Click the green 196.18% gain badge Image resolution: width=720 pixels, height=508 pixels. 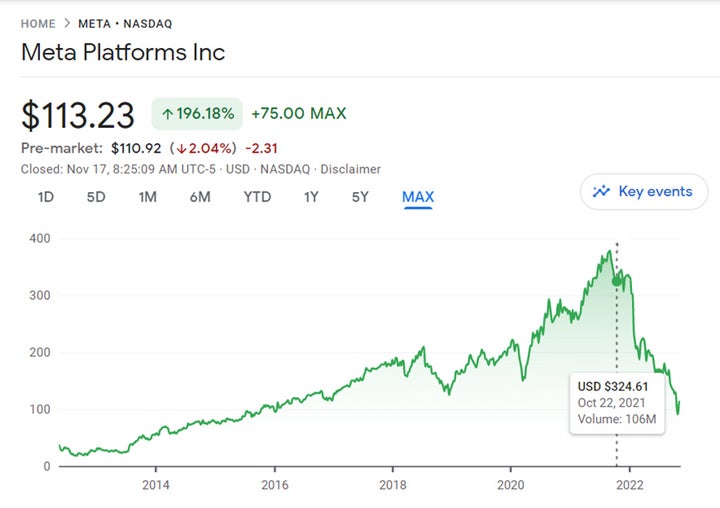(x=196, y=114)
